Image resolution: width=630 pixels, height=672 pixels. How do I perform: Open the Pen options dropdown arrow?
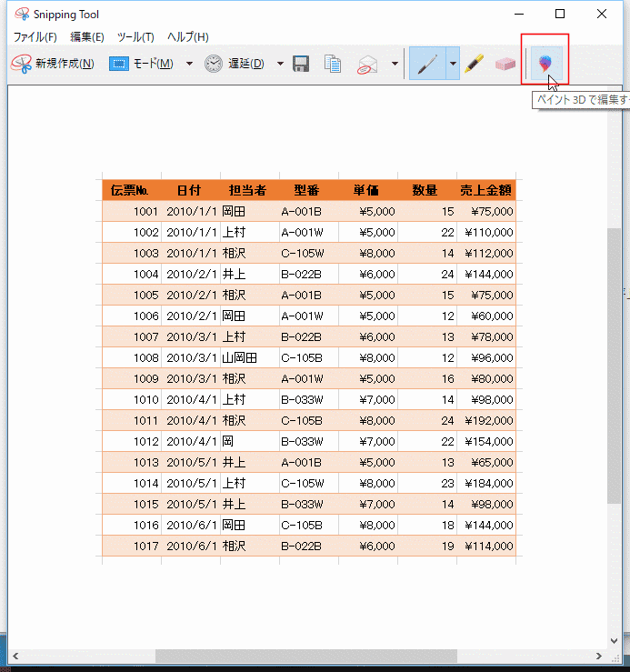click(x=453, y=64)
